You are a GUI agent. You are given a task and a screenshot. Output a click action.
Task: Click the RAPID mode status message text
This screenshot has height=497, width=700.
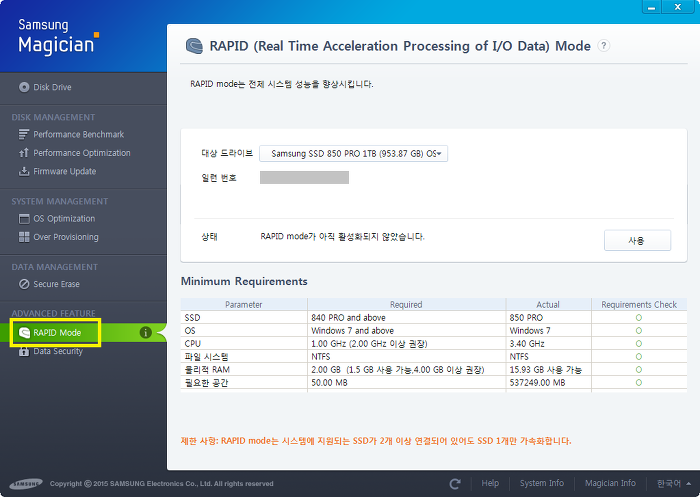[342, 236]
